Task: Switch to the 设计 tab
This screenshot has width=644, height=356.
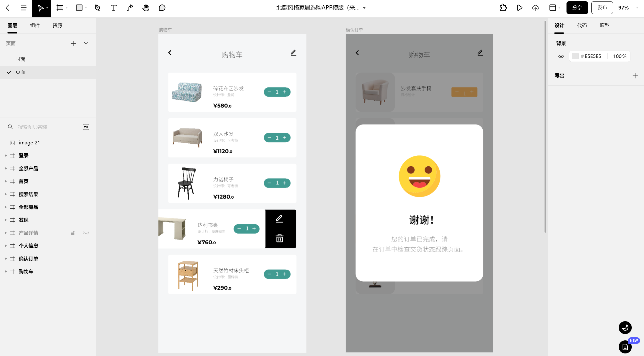Action: [x=559, y=25]
